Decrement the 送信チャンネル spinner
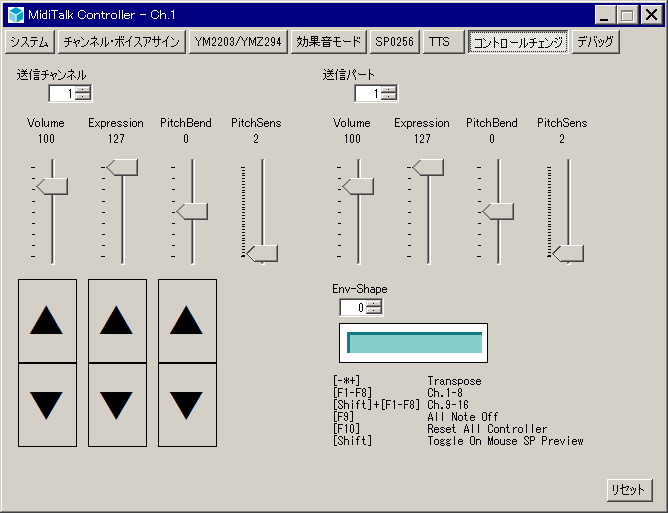 tap(83, 97)
